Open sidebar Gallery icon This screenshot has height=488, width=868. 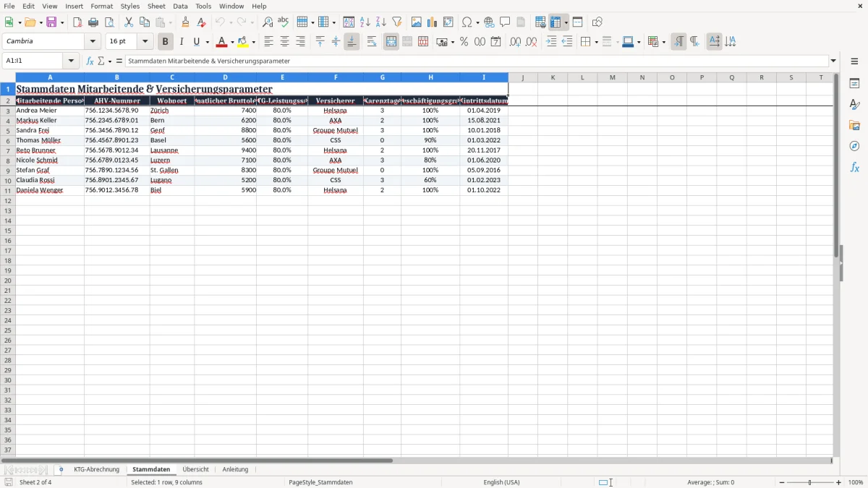pyautogui.click(x=854, y=126)
